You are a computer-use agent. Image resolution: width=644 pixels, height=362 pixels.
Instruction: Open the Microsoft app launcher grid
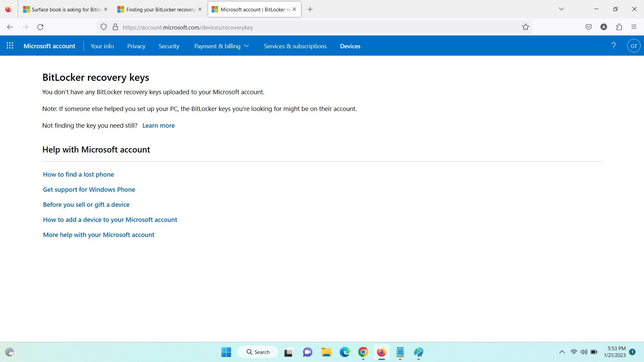(10, 46)
